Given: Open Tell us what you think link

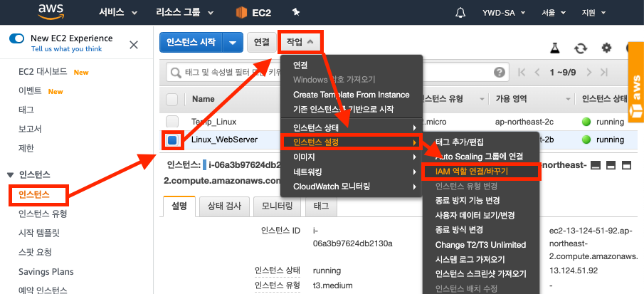Looking at the screenshot, I should [67, 49].
